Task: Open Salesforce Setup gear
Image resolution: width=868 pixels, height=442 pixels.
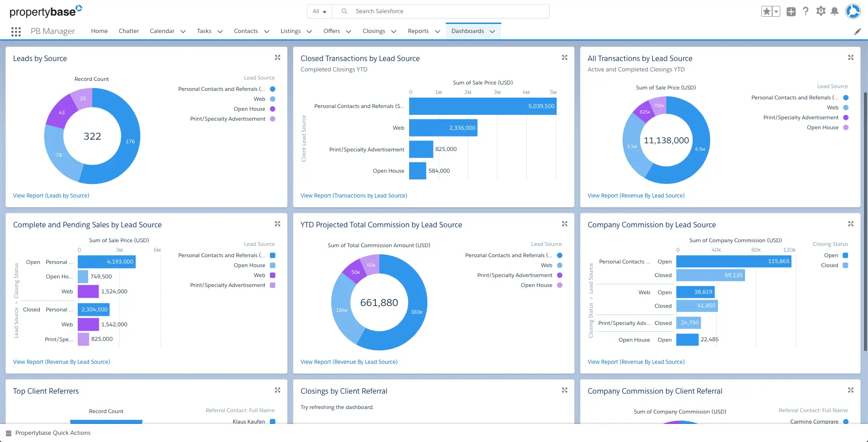Action: pyautogui.click(x=821, y=11)
